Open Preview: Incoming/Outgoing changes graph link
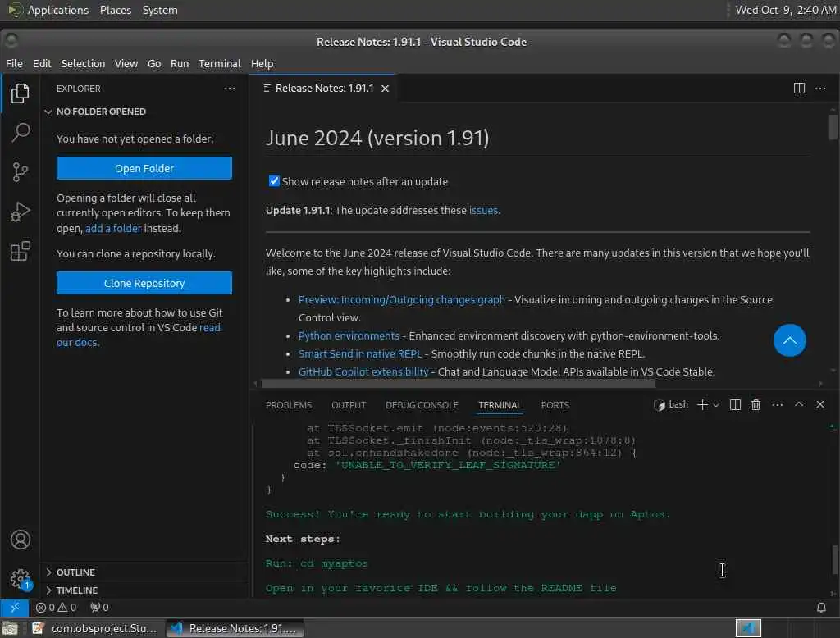This screenshot has width=840, height=638. [401, 299]
